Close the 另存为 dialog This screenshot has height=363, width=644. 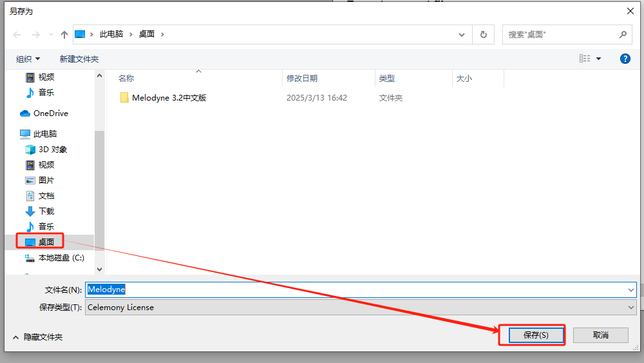(x=630, y=11)
